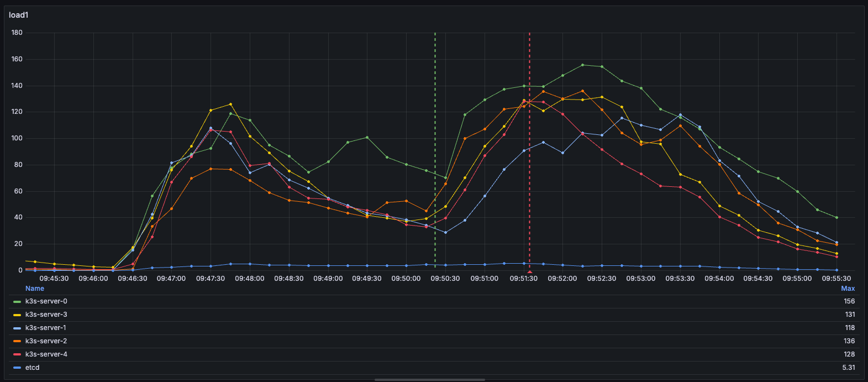Viewport: 868px width, 382px height.
Task: Open the load1 panel title menu
Action: tap(19, 15)
